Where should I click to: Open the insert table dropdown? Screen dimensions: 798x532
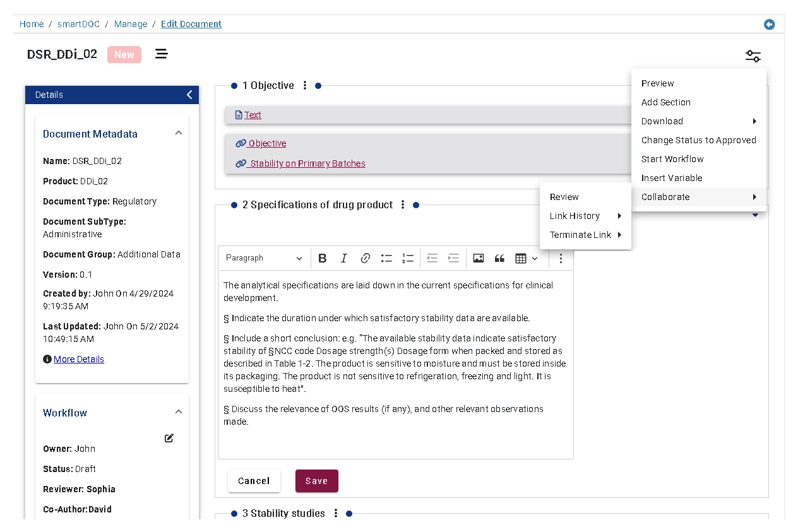(526, 258)
